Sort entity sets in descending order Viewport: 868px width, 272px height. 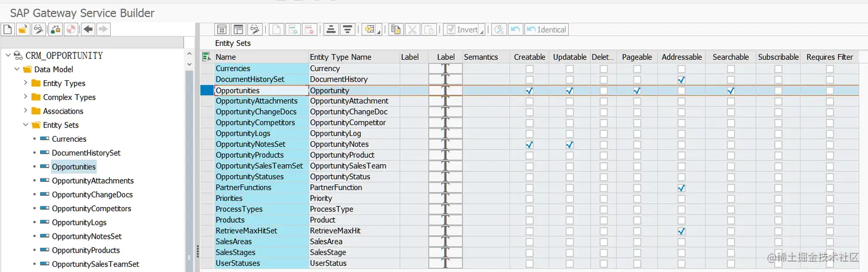click(347, 29)
